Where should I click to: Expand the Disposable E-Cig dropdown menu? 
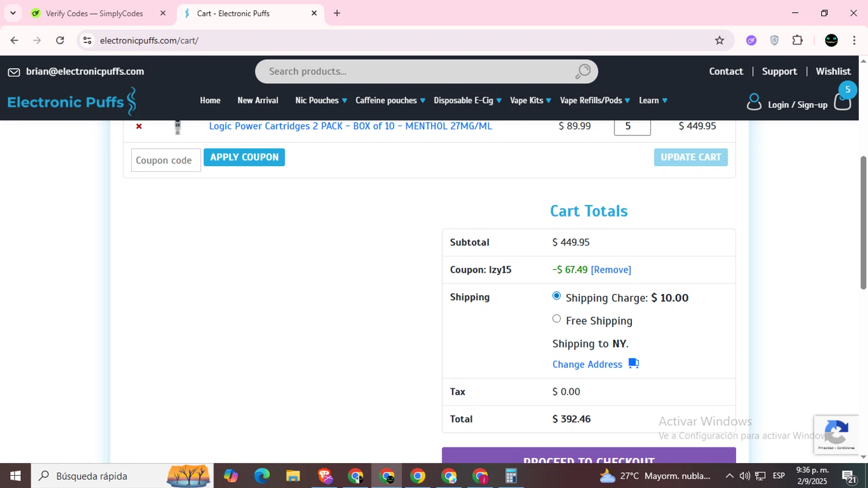[x=468, y=101]
